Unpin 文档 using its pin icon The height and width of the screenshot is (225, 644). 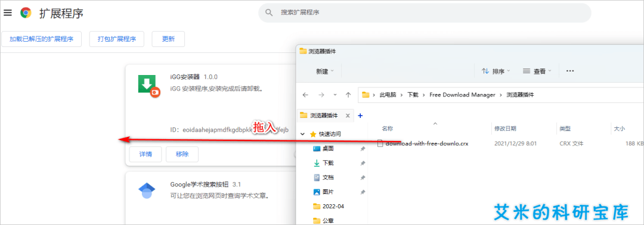[363, 177]
